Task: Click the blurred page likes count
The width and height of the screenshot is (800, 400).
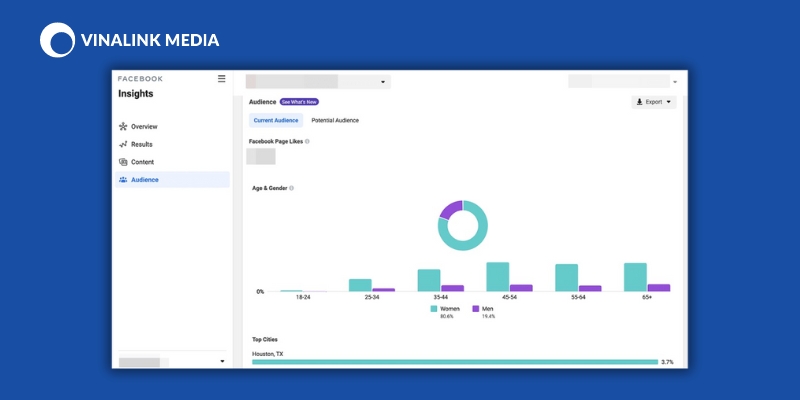Action: click(x=261, y=156)
